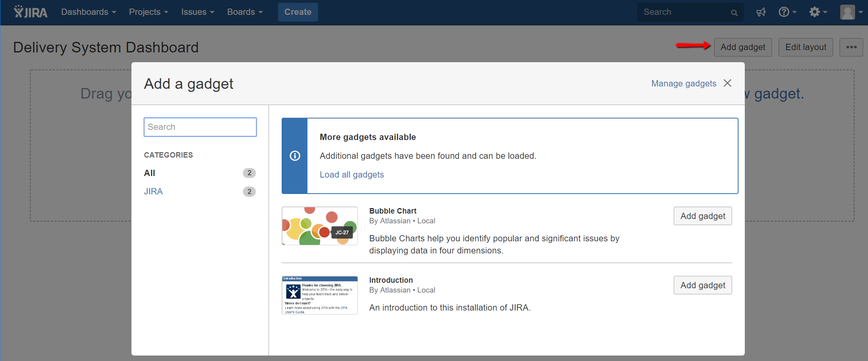Open Manage gadgets

coord(684,83)
